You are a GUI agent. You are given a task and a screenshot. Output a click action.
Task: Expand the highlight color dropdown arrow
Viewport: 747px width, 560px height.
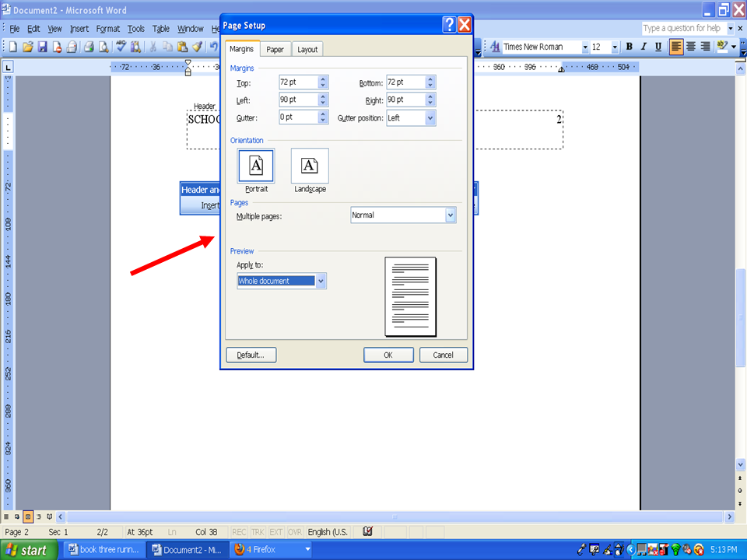point(734,46)
